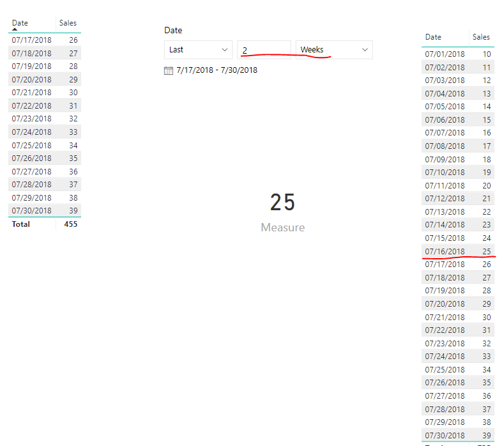The image size is (504, 446).
Task: Click sales value 24 in the right table
Action: [x=487, y=238]
